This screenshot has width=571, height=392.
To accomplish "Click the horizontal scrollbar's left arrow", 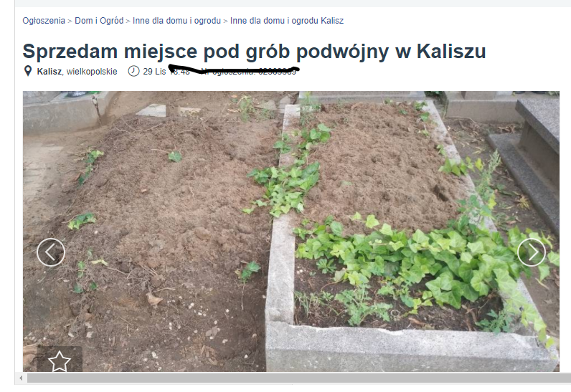I will click(21, 378).
